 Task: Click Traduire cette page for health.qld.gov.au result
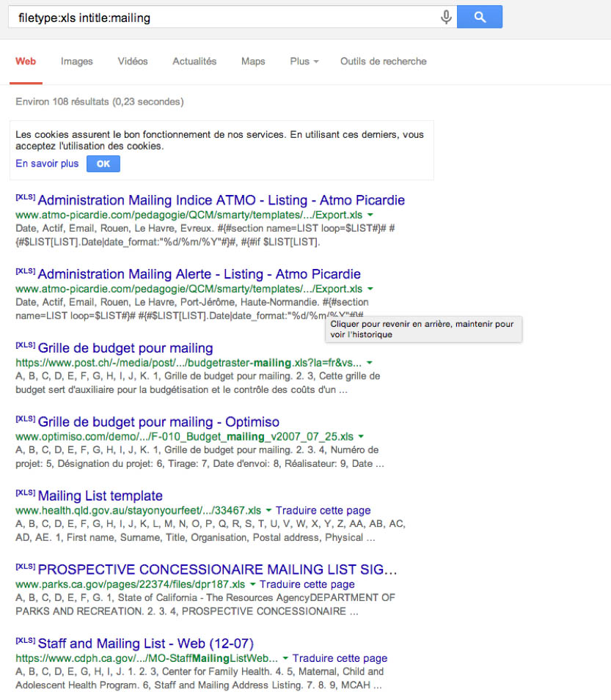pyautogui.click(x=323, y=510)
